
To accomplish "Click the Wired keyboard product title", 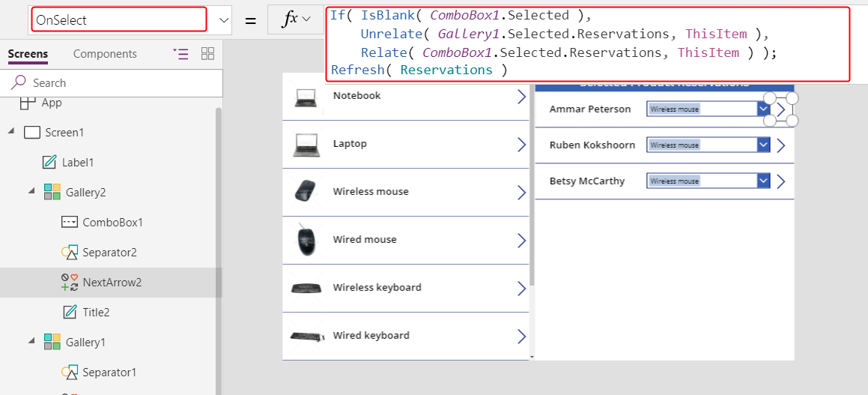I will (x=371, y=335).
